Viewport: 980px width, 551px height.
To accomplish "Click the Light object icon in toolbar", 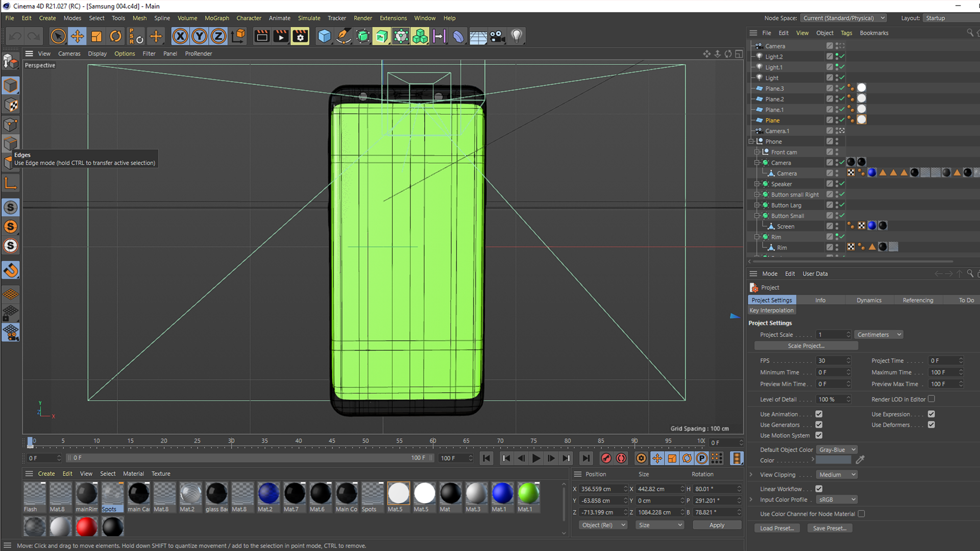I will (517, 36).
